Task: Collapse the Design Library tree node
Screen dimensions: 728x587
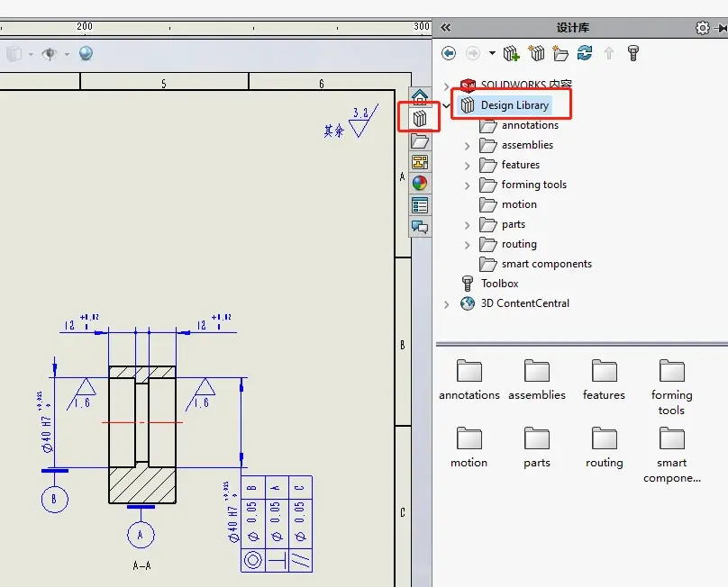Action: click(446, 106)
